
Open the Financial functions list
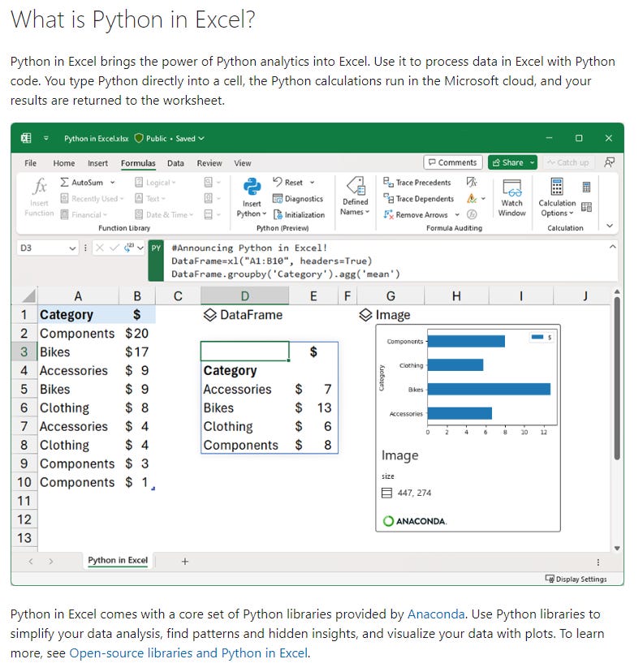[x=84, y=214]
